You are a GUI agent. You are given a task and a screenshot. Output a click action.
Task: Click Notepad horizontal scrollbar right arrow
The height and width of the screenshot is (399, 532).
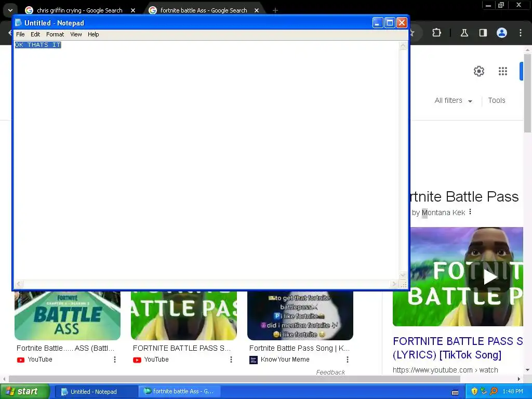pos(394,284)
